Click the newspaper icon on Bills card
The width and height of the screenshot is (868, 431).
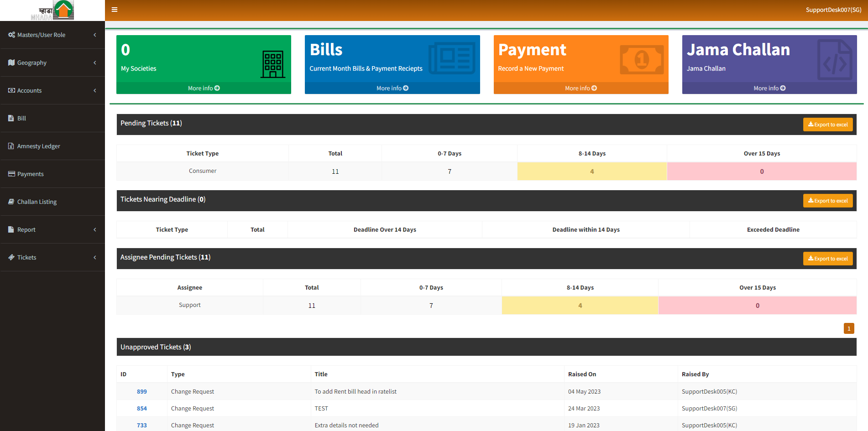pos(452,59)
